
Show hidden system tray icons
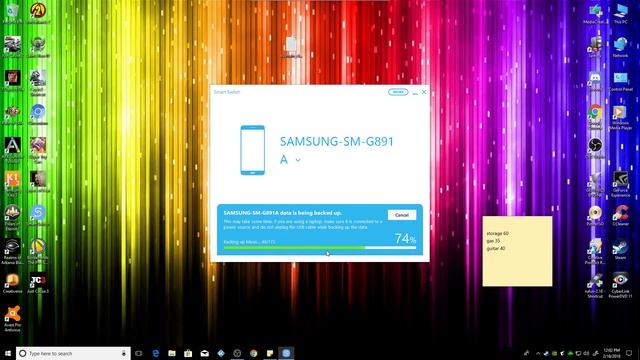pyautogui.click(x=538, y=353)
